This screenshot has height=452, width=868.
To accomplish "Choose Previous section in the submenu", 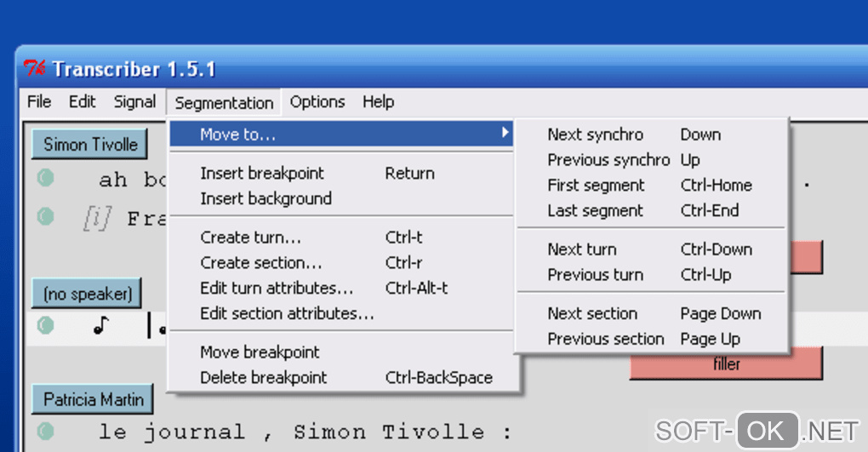I will [605, 339].
